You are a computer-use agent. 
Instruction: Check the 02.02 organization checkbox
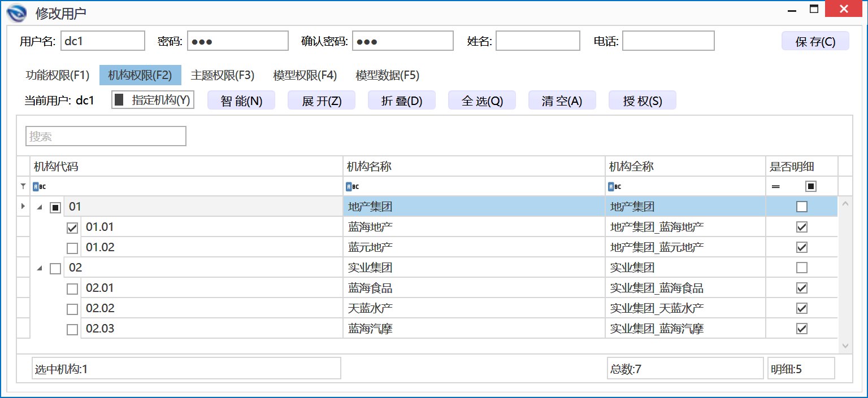point(72,309)
